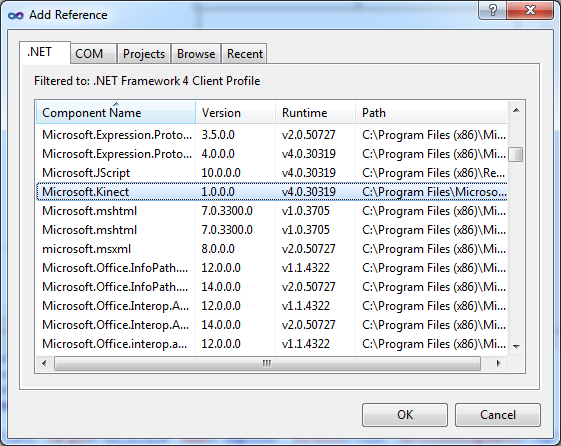
Task: Select Microsoft.Office.InfoPath version 14.0.0.0
Action: 272,286
